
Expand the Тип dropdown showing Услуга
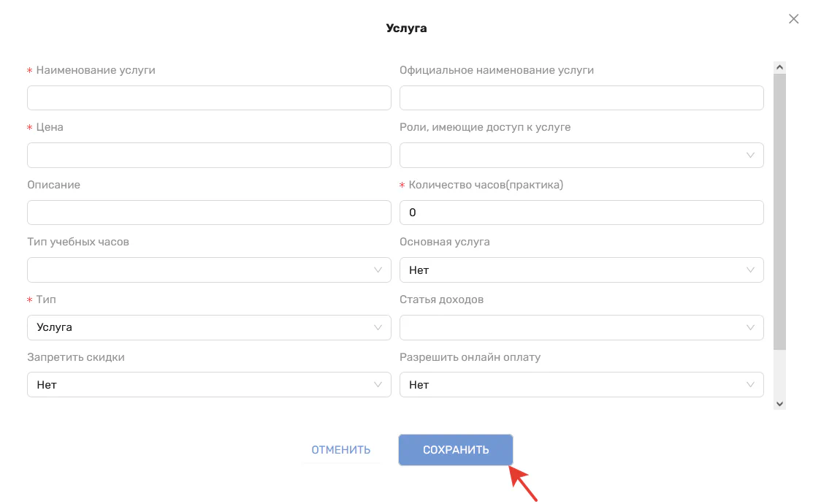pos(209,327)
